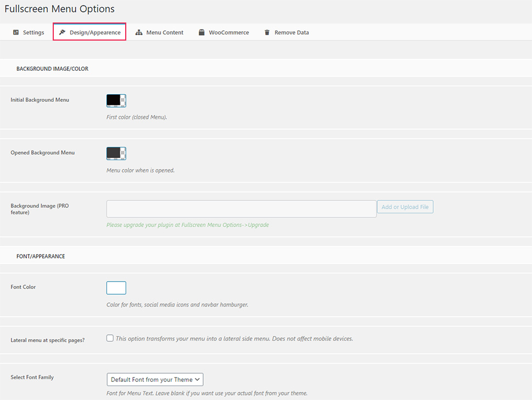Open the Font Color swatch

116,288
